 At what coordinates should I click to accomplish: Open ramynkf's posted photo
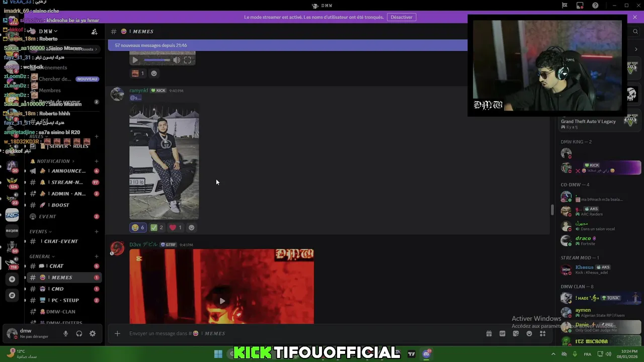164,162
